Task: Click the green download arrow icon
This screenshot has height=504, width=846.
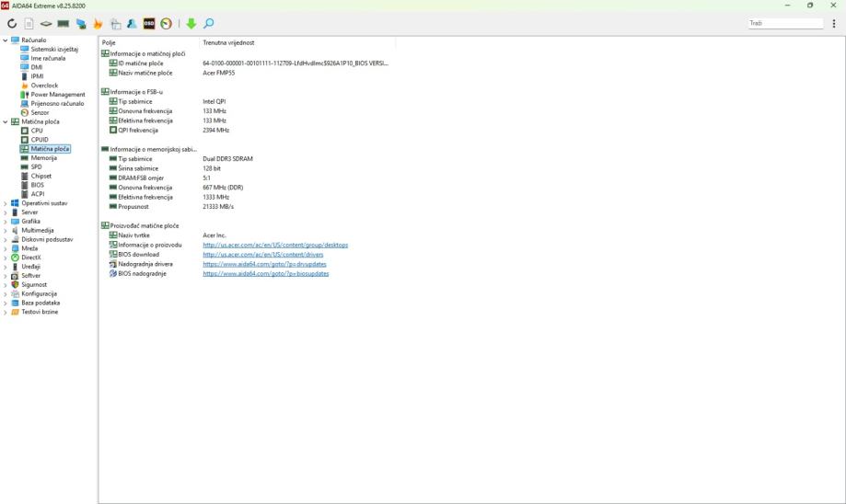Action: [191, 24]
